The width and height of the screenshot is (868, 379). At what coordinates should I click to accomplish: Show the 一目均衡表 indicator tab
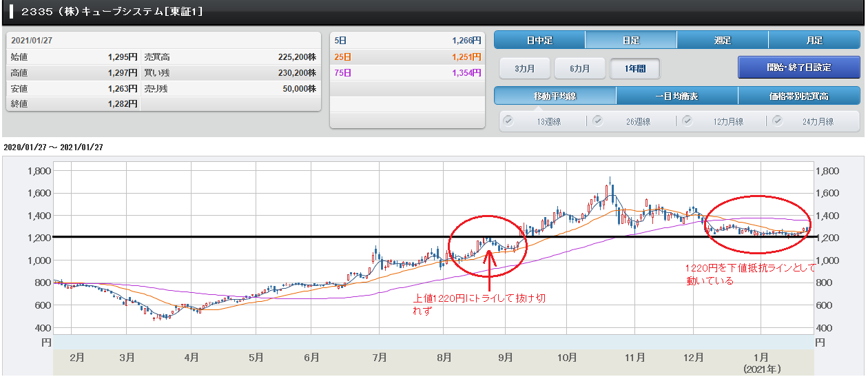point(676,96)
